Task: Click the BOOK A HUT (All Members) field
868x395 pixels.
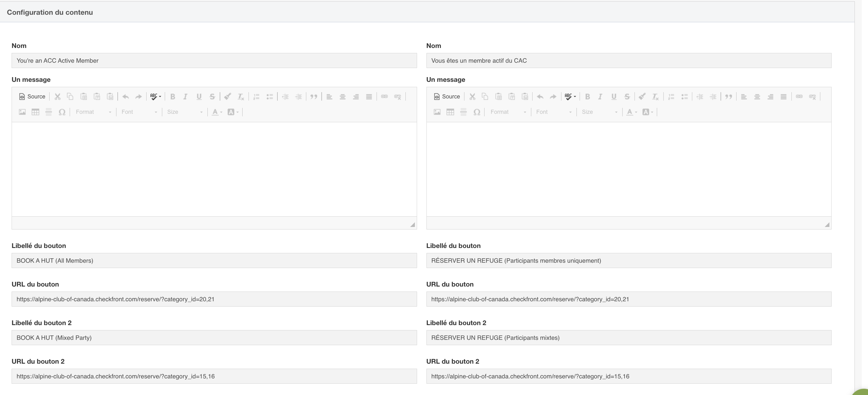Action: click(x=214, y=261)
